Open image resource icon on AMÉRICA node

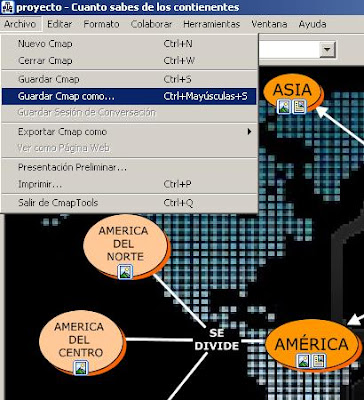click(303, 361)
